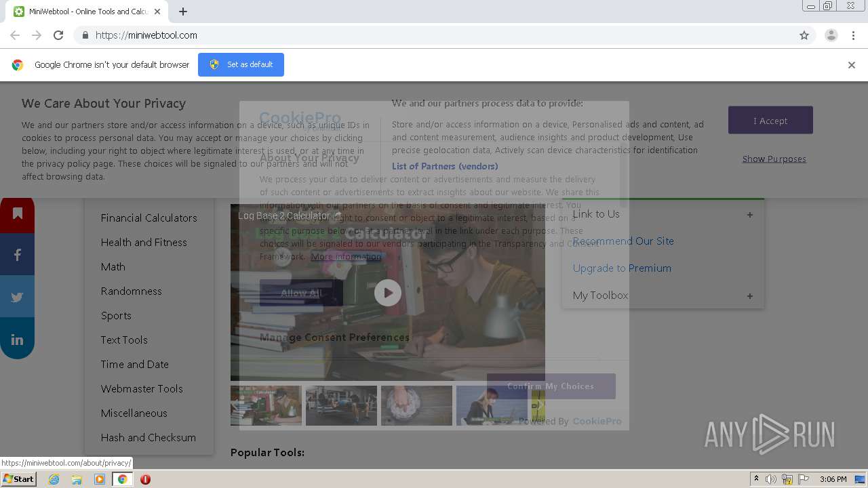Click the network tray icon
This screenshot has height=488, width=868.
pyautogui.click(x=787, y=479)
